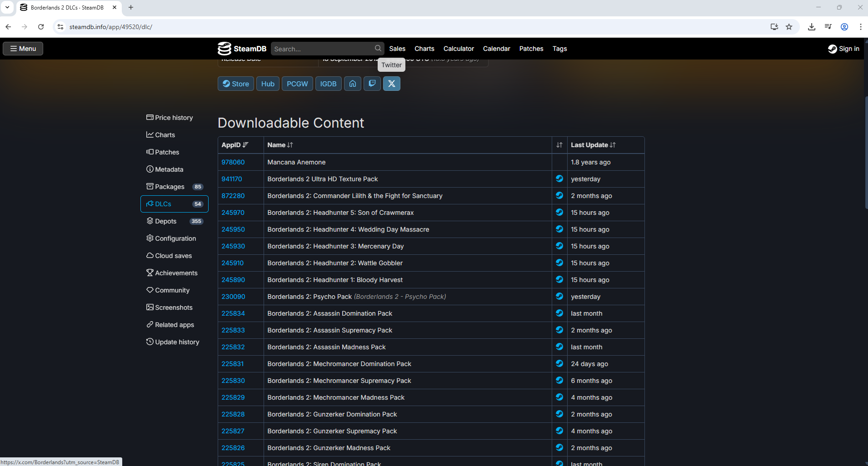Switch to the Packages sidebar tab
Image resolution: width=868 pixels, height=466 pixels.
(x=175, y=187)
